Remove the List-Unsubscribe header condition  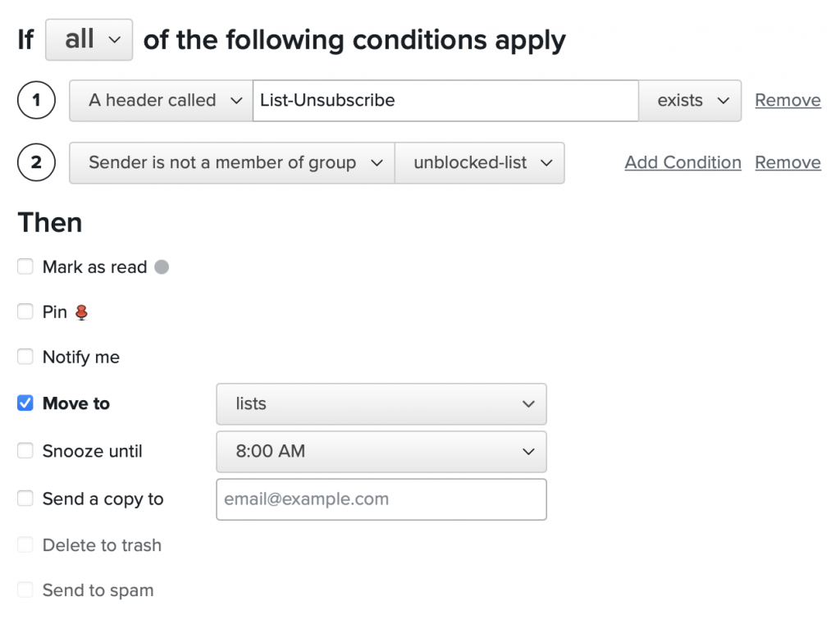pyautogui.click(x=787, y=101)
